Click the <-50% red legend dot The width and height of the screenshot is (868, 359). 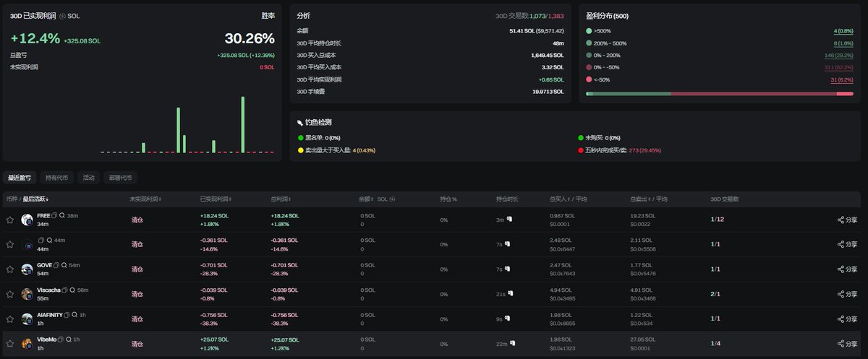[x=589, y=79]
